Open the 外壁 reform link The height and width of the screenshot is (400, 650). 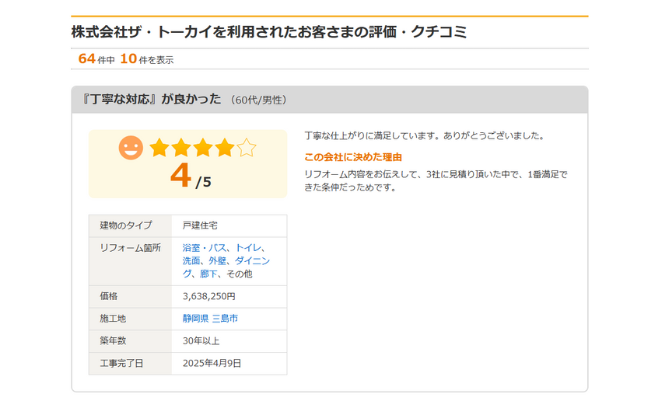217,261
